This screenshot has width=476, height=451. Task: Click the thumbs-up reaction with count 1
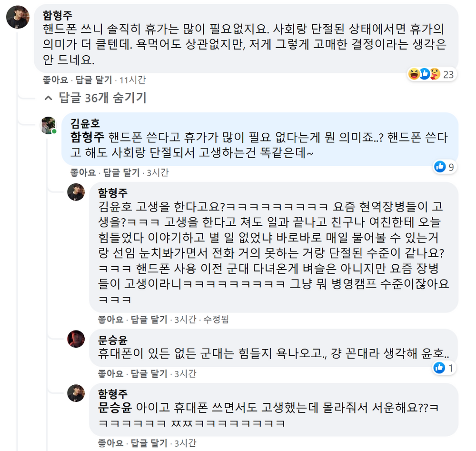pyautogui.click(x=445, y=368)
